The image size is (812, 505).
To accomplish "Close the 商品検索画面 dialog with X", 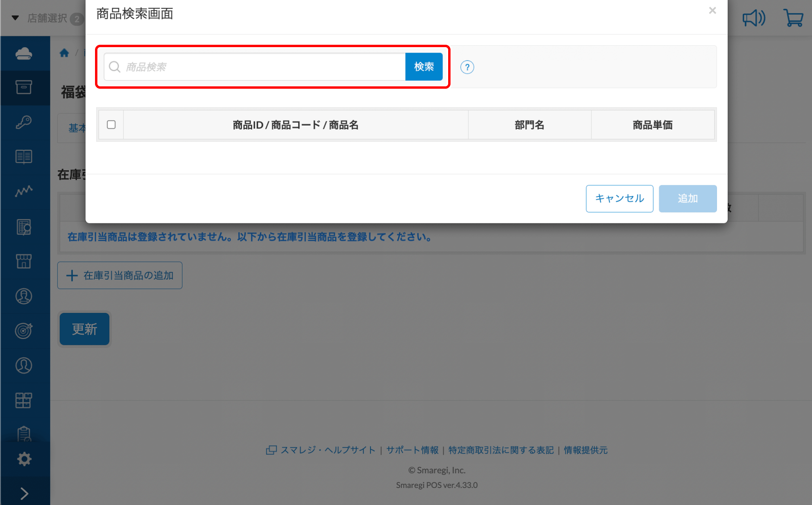I will [x=712, y=11].
